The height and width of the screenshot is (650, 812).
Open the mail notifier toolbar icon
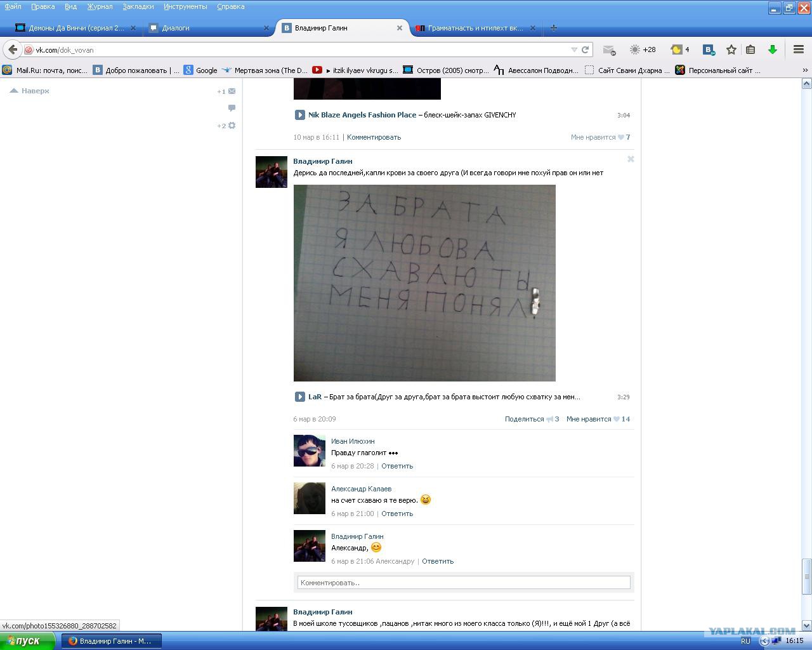pos(609,50)
